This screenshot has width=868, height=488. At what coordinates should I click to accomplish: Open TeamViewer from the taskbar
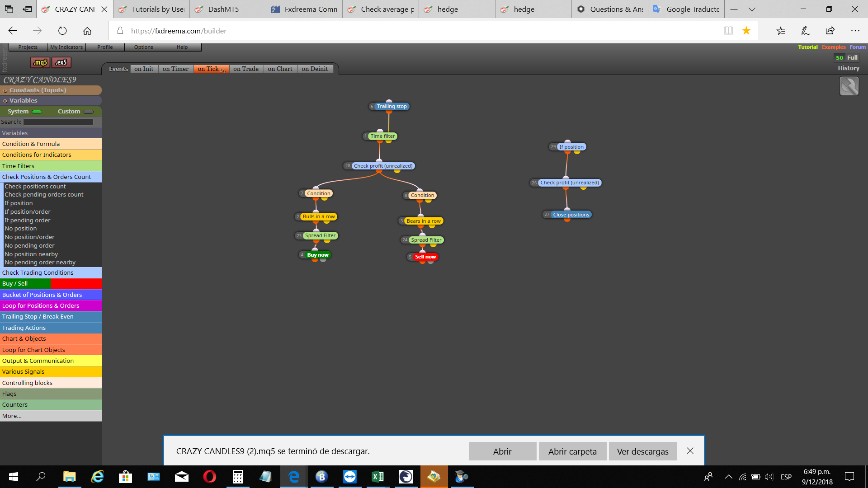pos(350,477)
